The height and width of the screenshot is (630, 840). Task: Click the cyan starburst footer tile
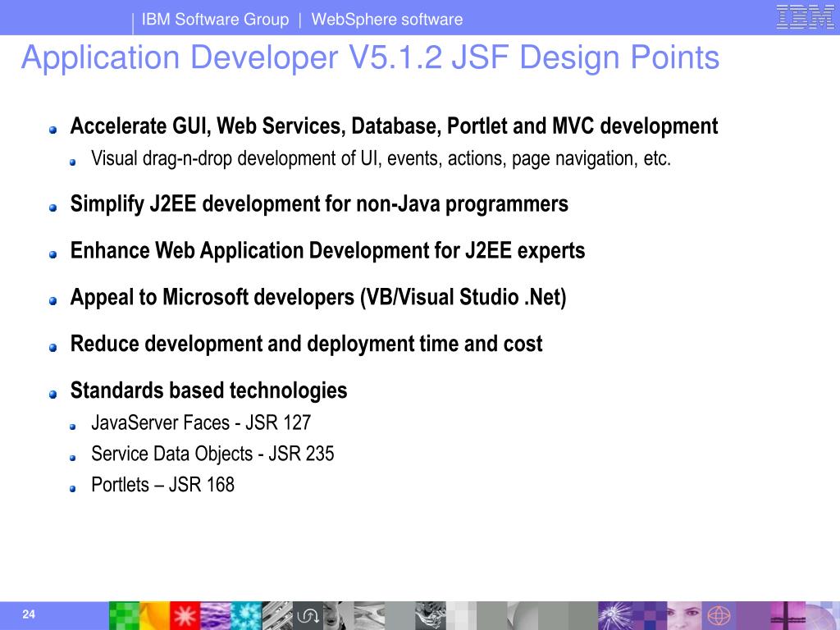[x=246, y=615]
